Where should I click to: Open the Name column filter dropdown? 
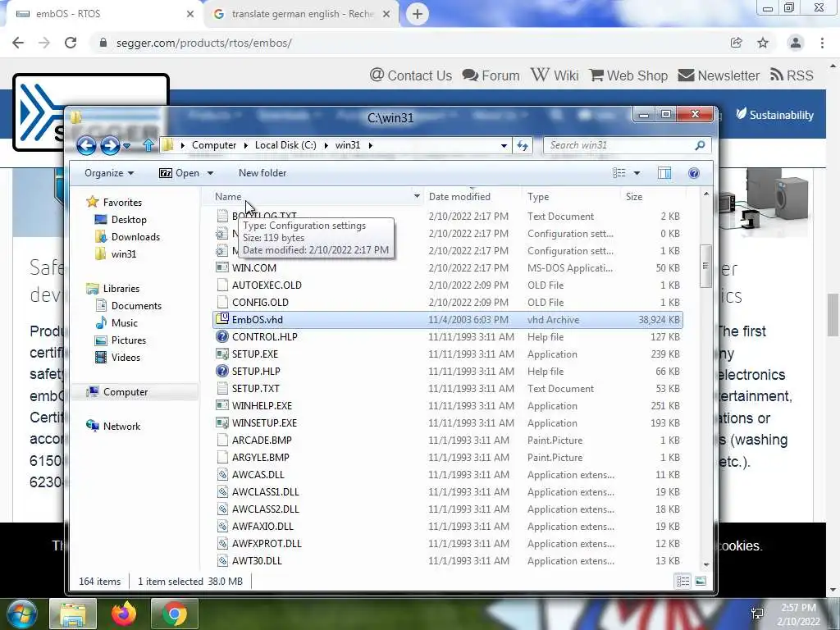pos(417,197)
